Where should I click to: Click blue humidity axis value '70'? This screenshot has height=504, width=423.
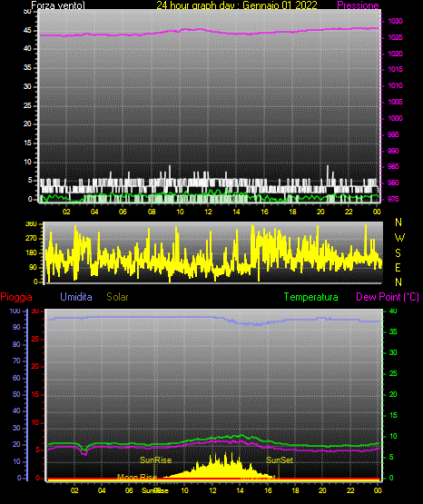click(x=16, y=361)
